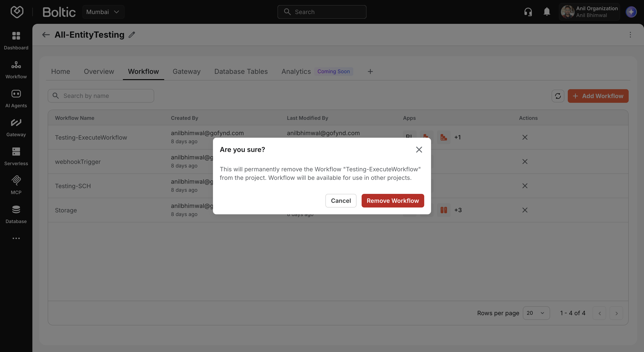Click the Created By column header

click(184, 118)
